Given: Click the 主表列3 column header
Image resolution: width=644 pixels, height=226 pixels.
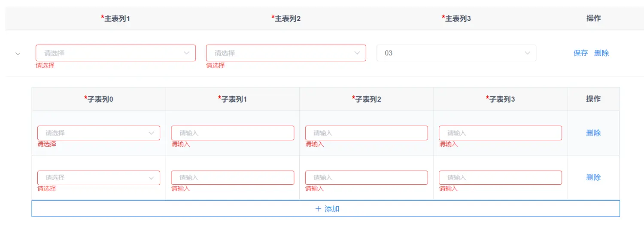Looking at the screenshot, I should click(456, 18).
